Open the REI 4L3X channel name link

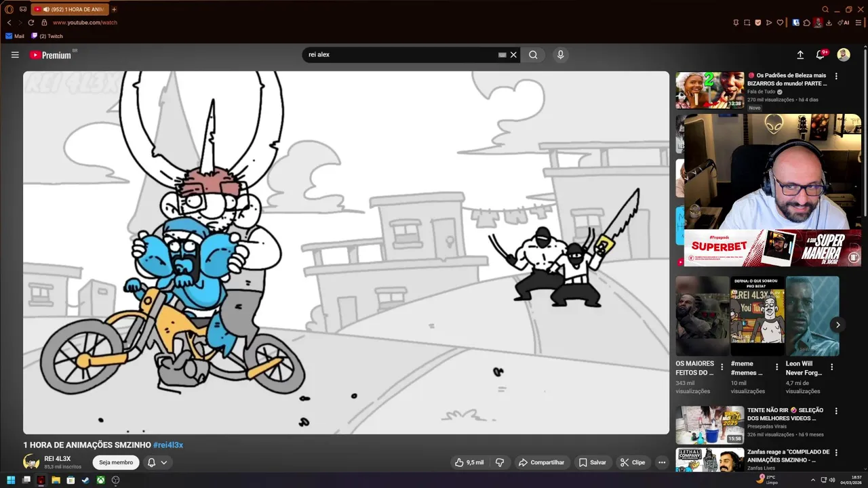pyautogui.click(x=58, y=459)
